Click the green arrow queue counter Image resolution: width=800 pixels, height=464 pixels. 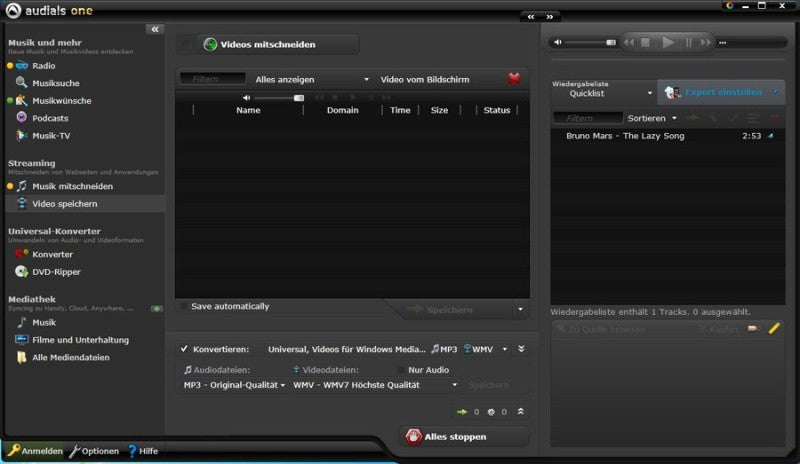[x=462, y=412]
